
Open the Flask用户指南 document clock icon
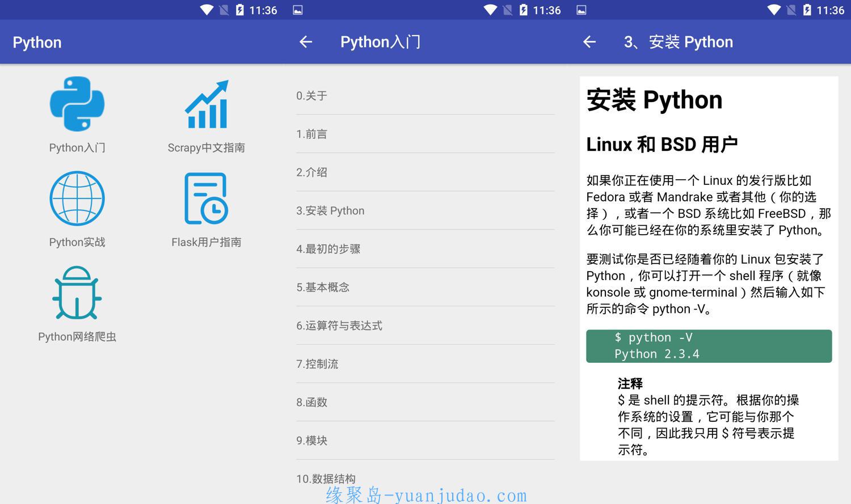pyautogui.click(x=207, y=198)
